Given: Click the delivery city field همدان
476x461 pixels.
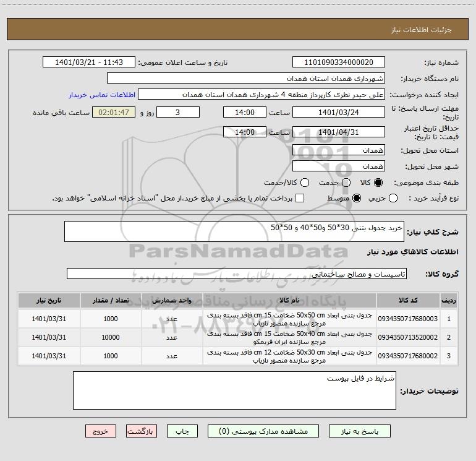Looking at the screenshot, I should 339,166.
